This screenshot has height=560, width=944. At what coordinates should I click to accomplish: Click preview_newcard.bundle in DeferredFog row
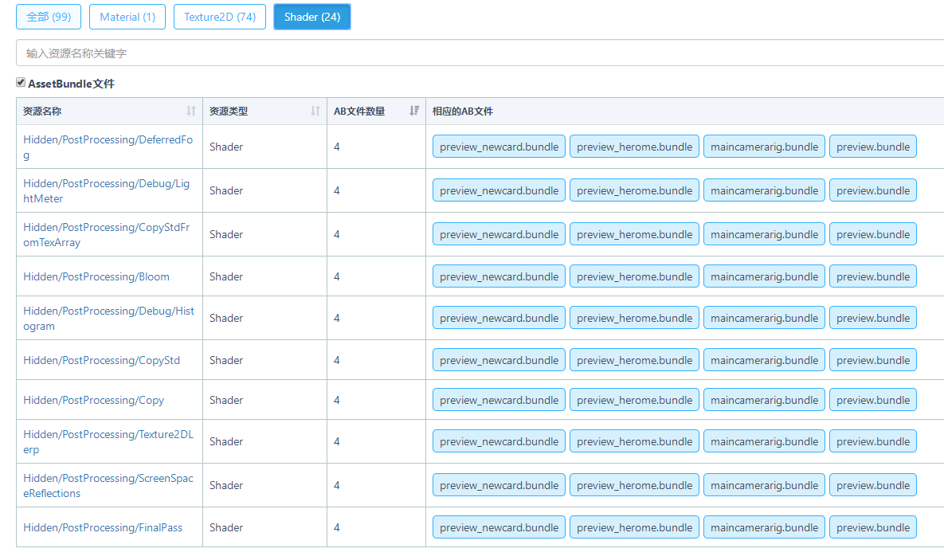(499, 147)
